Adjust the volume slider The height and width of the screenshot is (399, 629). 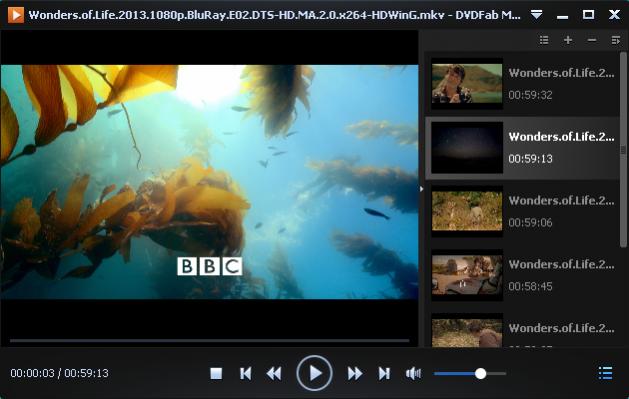(x=470, y=374)
